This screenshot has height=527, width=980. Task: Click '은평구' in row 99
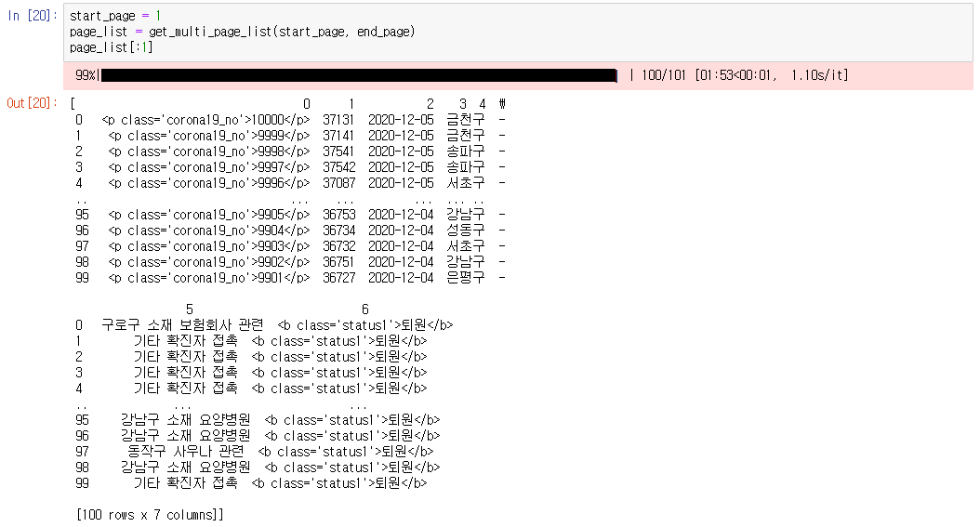coord(466,278)
